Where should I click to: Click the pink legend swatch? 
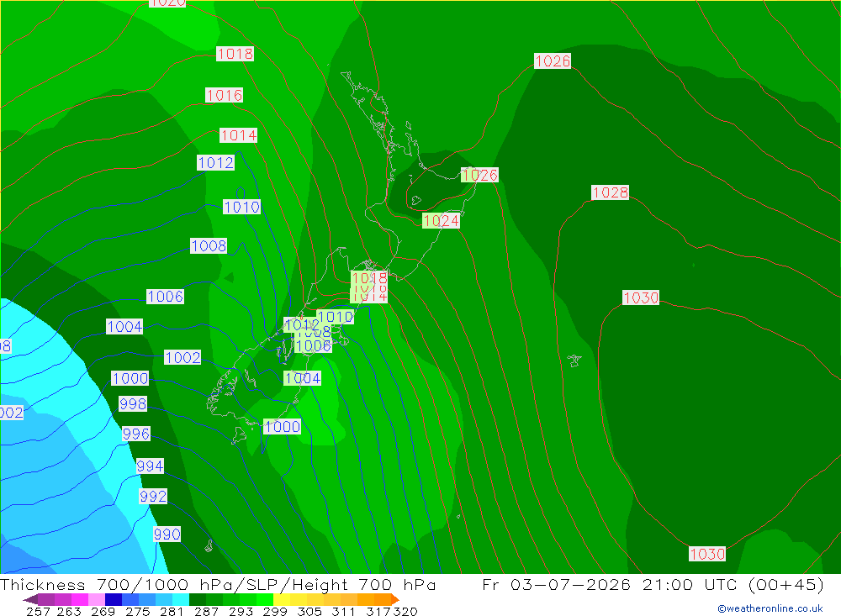[97, 599]
